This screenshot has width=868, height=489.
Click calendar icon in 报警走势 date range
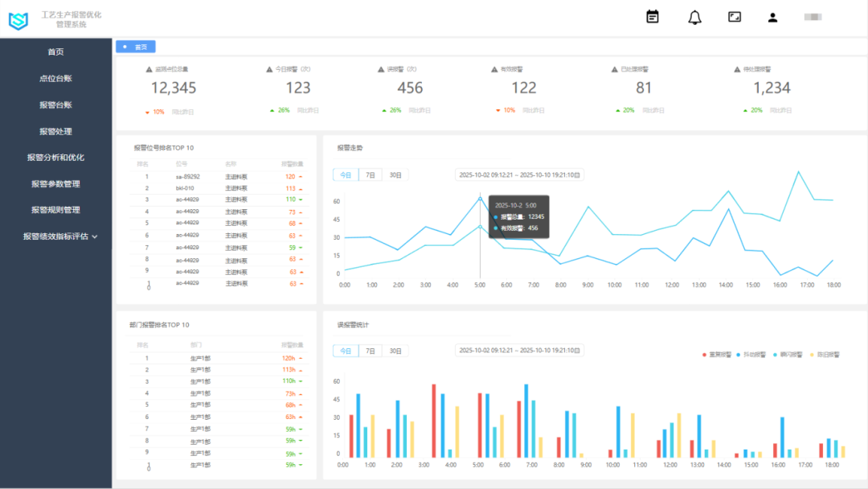coord(577,175)
